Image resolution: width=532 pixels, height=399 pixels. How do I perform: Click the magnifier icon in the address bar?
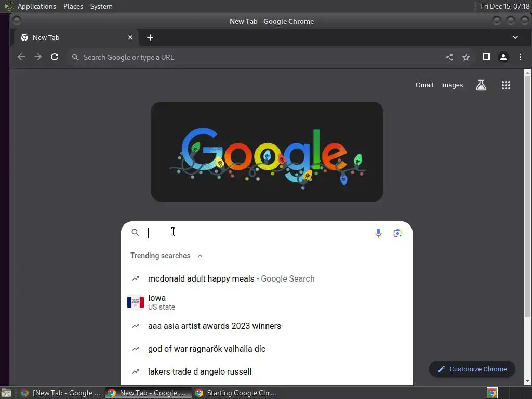coord(75,57)
